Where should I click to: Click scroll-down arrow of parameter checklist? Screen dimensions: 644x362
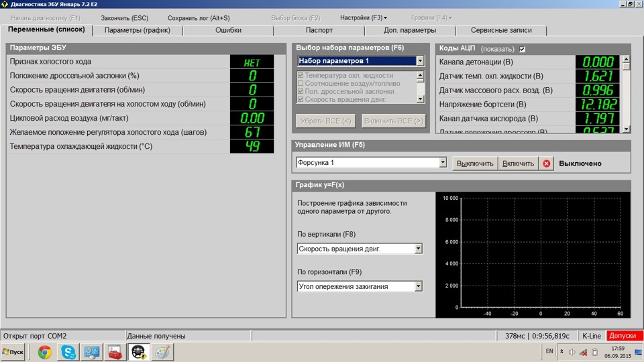[420, 99]
